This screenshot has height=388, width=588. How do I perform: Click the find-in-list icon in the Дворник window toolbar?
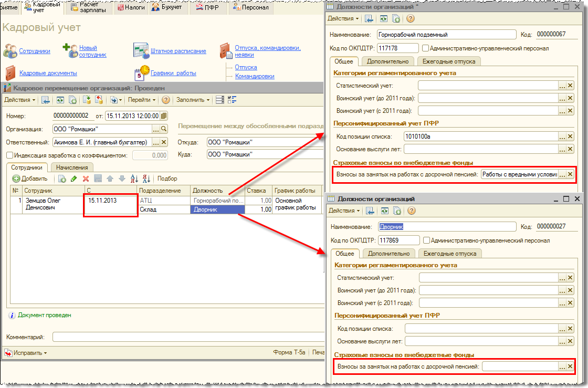click(370, 211)
